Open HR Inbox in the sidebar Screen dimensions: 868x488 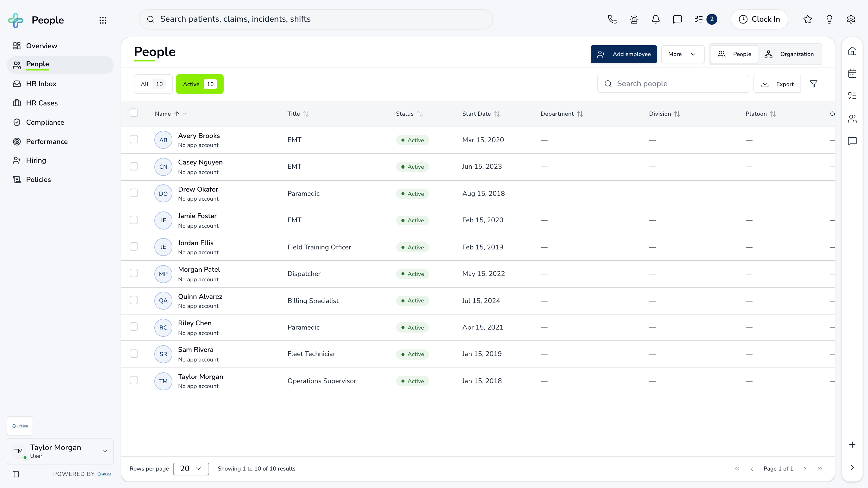[x=60, y=84]
